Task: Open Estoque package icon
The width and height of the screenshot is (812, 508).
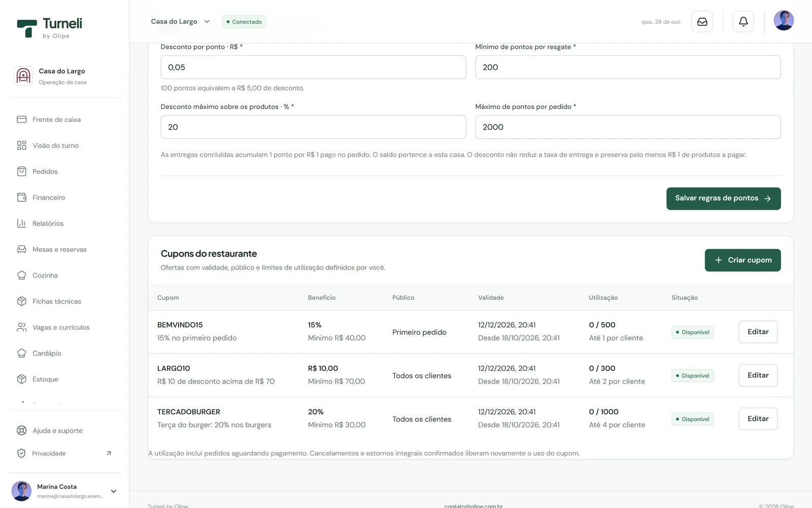Action: tap(22, 379)
